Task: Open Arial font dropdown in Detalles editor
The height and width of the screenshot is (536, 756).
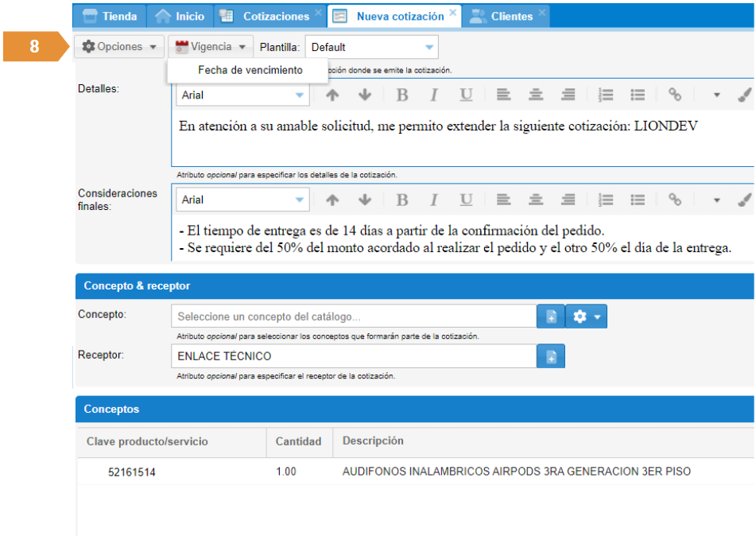Action: 300,95
